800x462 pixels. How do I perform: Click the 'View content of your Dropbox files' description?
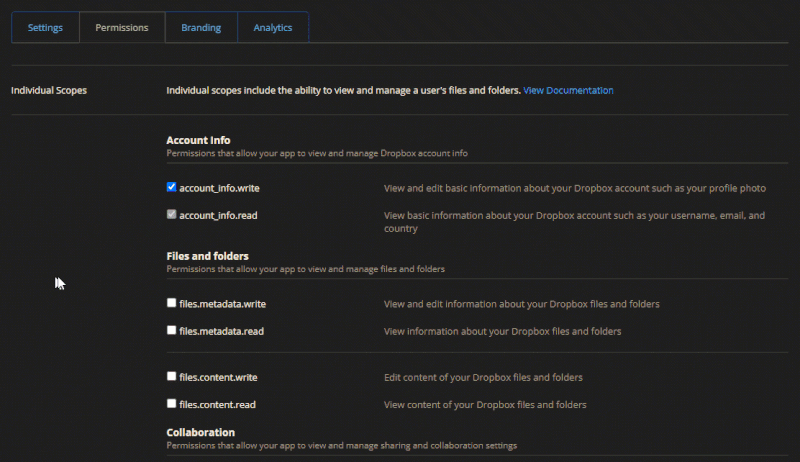(485, 405)
